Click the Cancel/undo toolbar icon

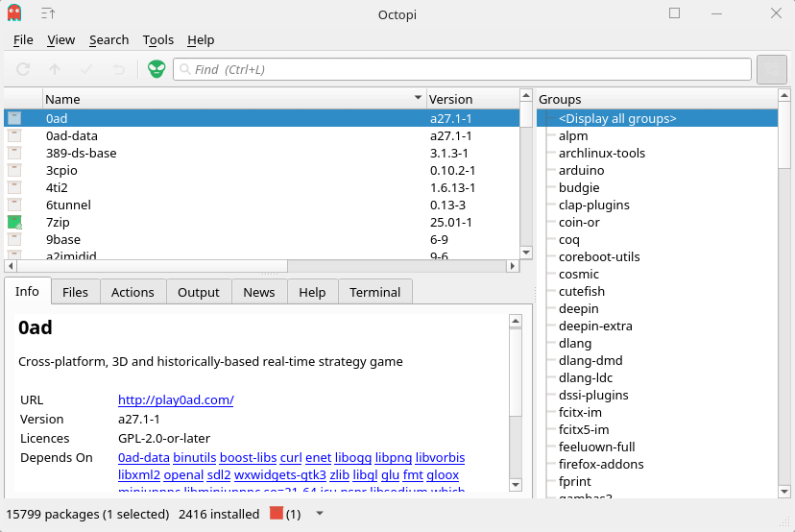pyautogui.click(x=118, y=69)
